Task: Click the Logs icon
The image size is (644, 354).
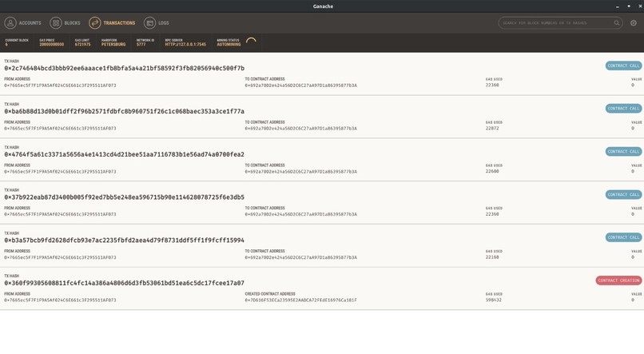Action: pyautogui.click(x=149, y=23)
